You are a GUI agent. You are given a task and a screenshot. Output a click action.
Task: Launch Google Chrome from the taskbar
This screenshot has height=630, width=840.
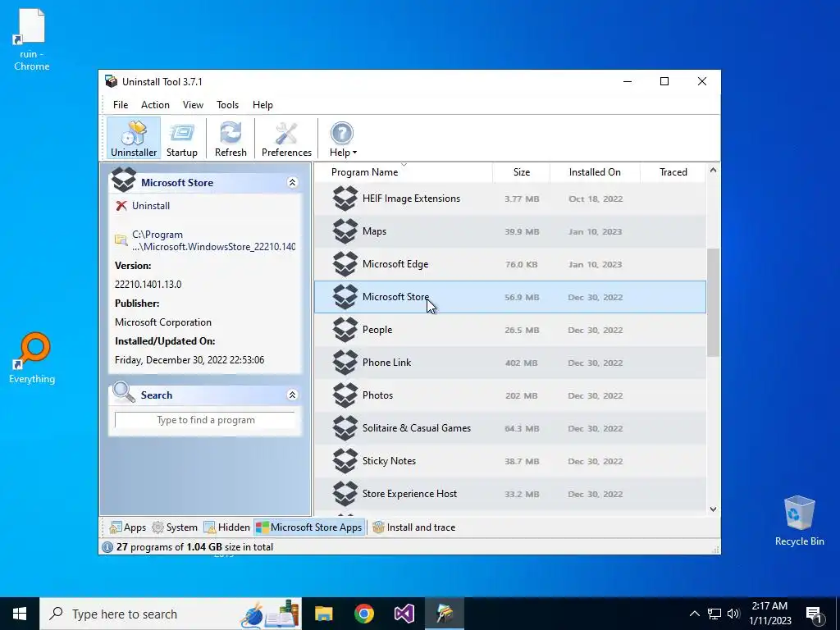363,614
